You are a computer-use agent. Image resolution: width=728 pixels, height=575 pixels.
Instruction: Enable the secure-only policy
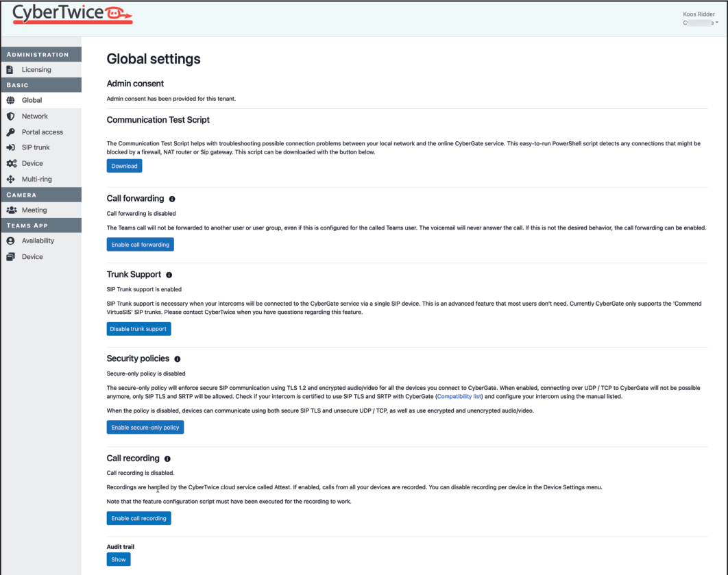(145, 427)
